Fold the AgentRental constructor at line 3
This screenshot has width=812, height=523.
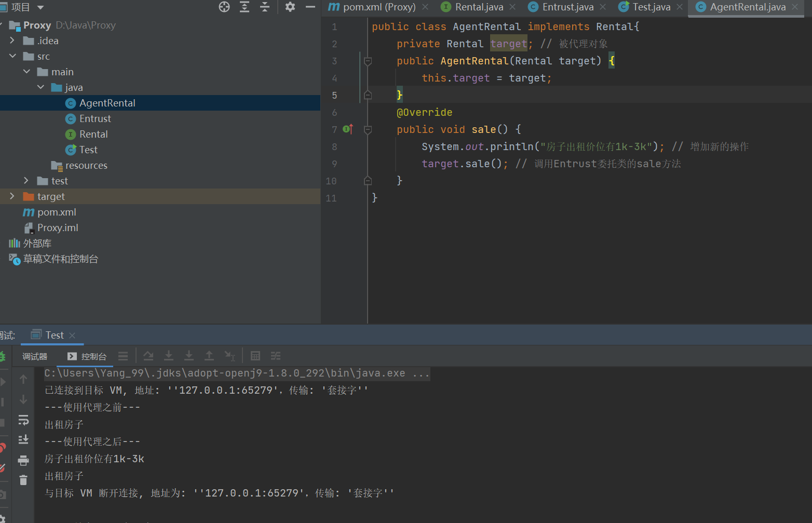(x=368, y=61)
